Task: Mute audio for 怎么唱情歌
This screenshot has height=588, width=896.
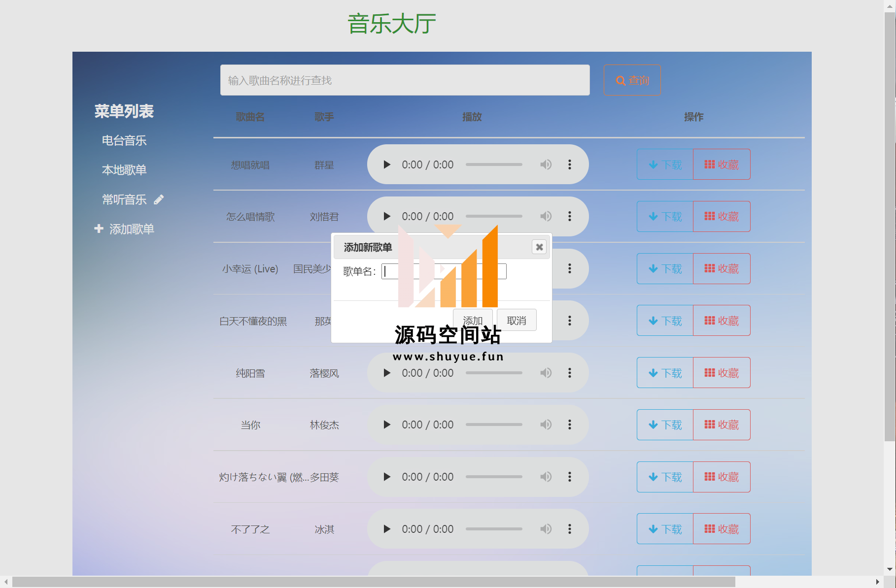Action: click(546, 216)
